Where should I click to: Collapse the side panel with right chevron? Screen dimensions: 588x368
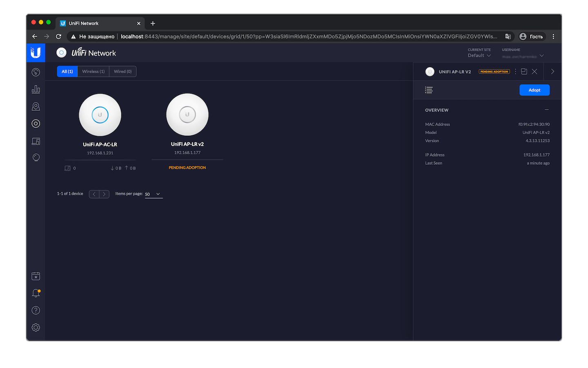coord(552,72)
